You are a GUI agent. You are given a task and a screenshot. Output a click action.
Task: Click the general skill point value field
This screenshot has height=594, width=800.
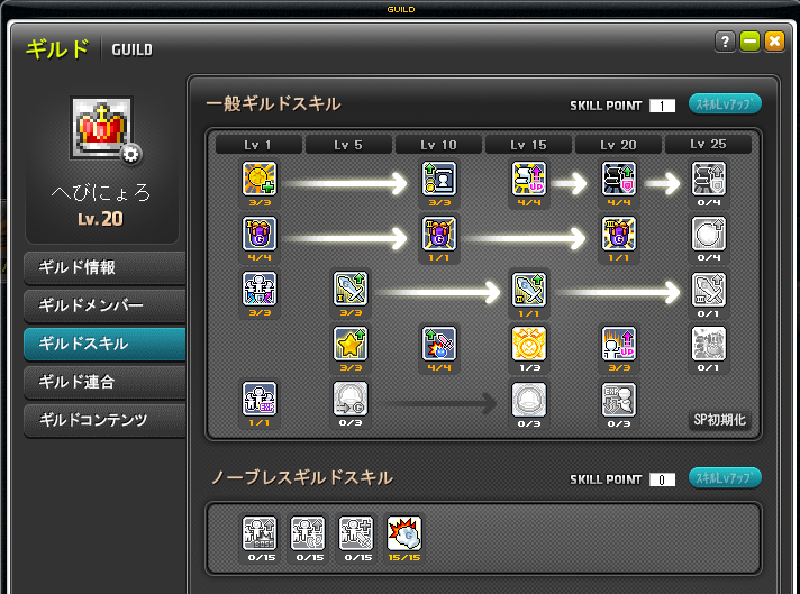tap(662, 105)
